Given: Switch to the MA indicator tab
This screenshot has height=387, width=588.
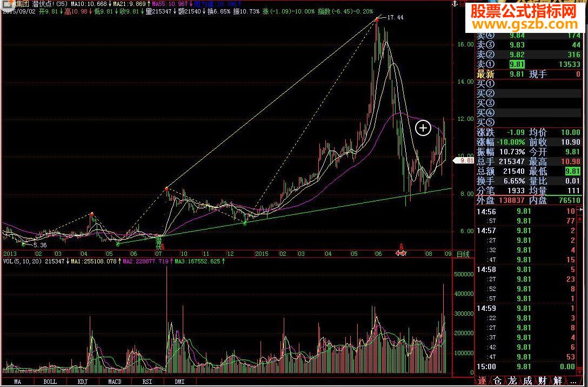Looking at the screenshot, I should [17, 382].
